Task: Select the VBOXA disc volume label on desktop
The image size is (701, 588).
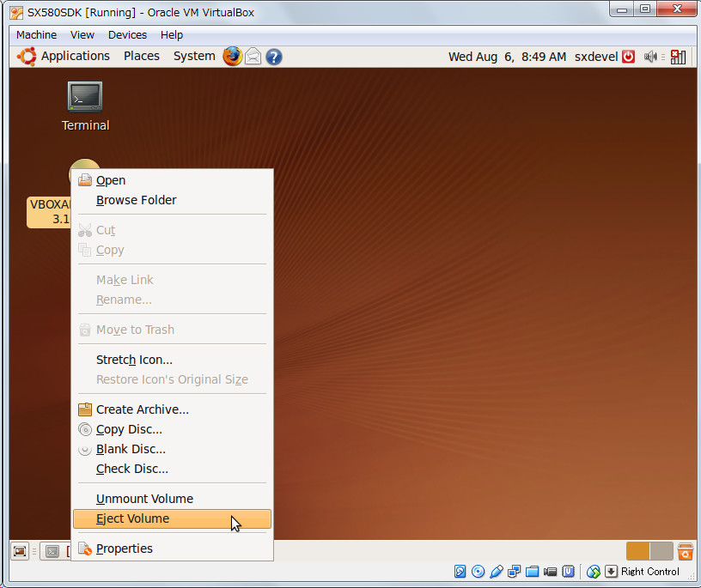Action: point(49,212)
